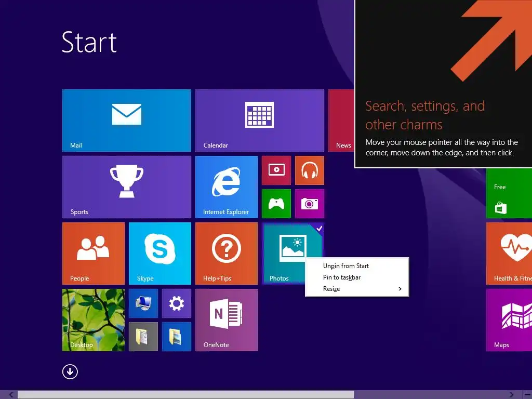Open the Help+Tips tile
The image size is (532, 399).
(227, 254)
